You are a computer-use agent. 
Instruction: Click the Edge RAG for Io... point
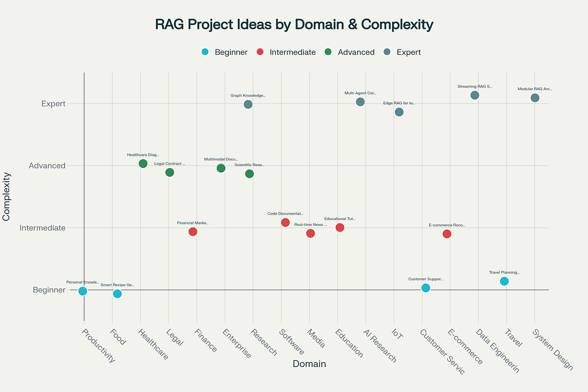[399, 112]
